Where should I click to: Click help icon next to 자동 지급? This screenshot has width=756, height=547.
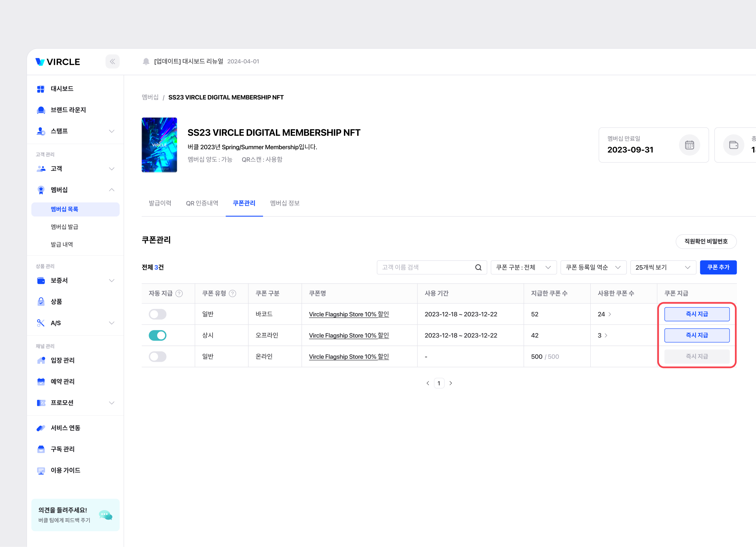point(179,293)
